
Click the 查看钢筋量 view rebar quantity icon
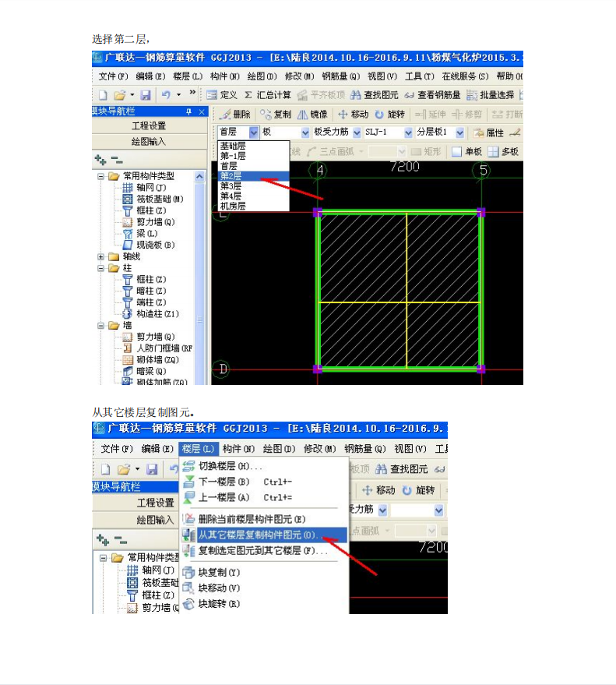[409, 95]
